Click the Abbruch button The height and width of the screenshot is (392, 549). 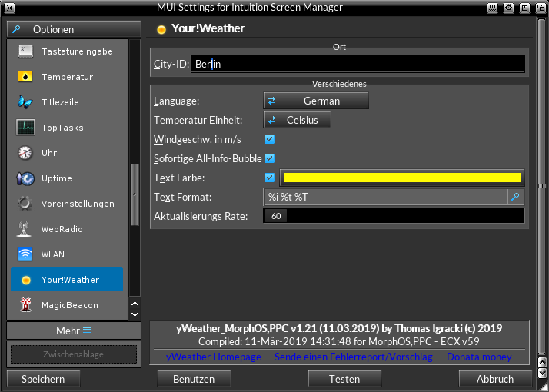(495, 379)
